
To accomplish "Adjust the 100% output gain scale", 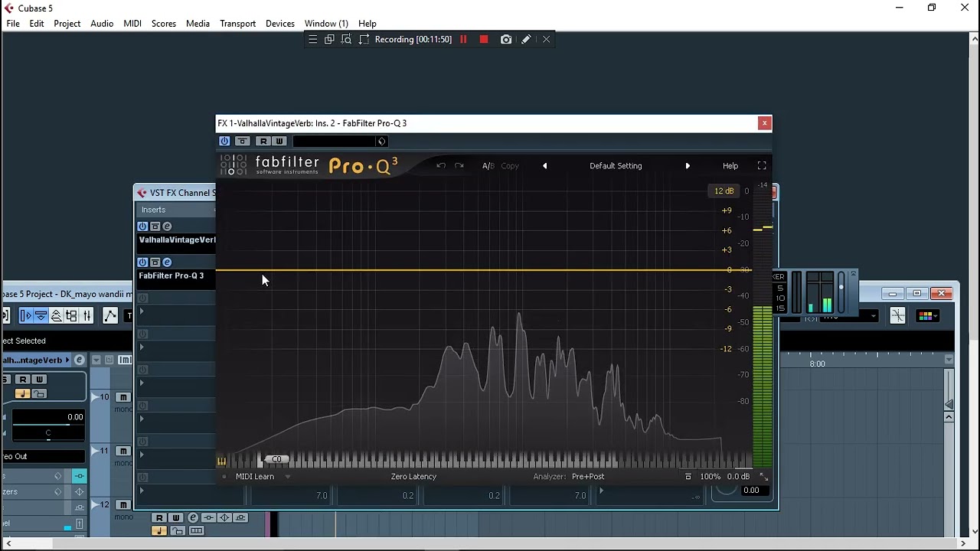I will click(x=710, y=476).
